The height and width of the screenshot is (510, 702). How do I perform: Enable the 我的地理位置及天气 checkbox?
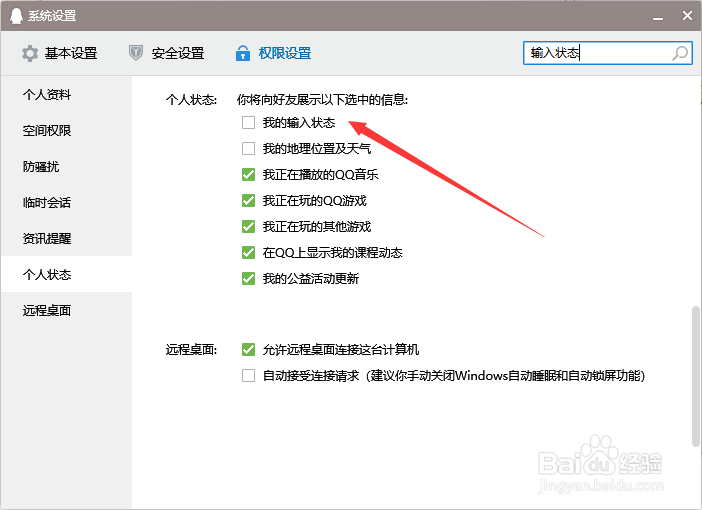pyautogui.click(x=248, y=148)
